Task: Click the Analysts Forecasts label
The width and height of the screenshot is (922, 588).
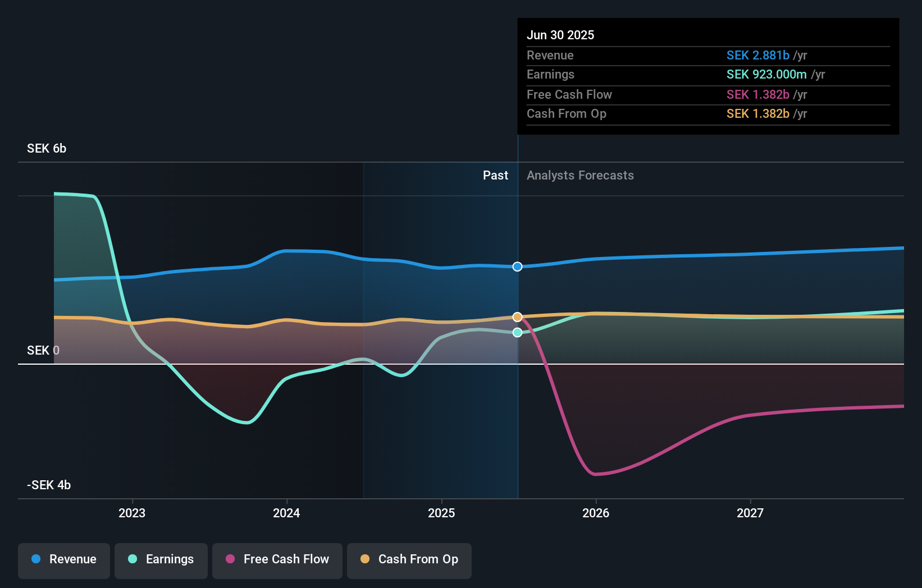Action: tap(580, 175)
